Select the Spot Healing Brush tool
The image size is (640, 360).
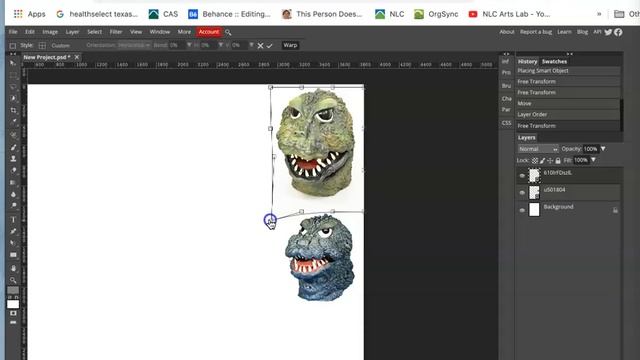pos(13,135)
